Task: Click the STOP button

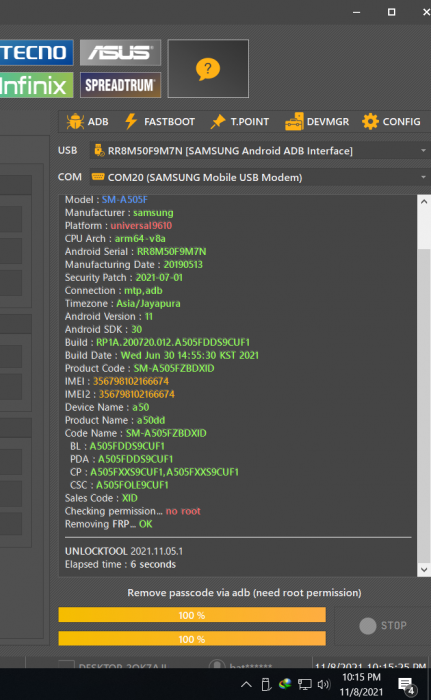Action: (383, 625)
